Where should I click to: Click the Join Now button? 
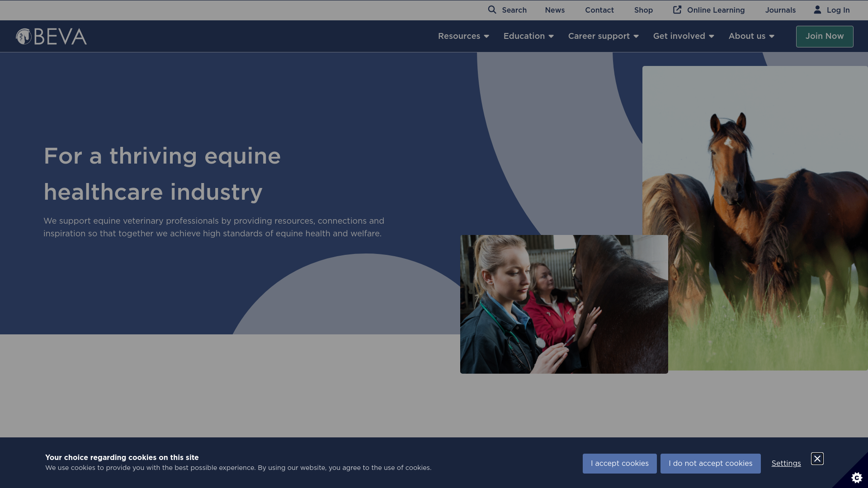(825, 37)
